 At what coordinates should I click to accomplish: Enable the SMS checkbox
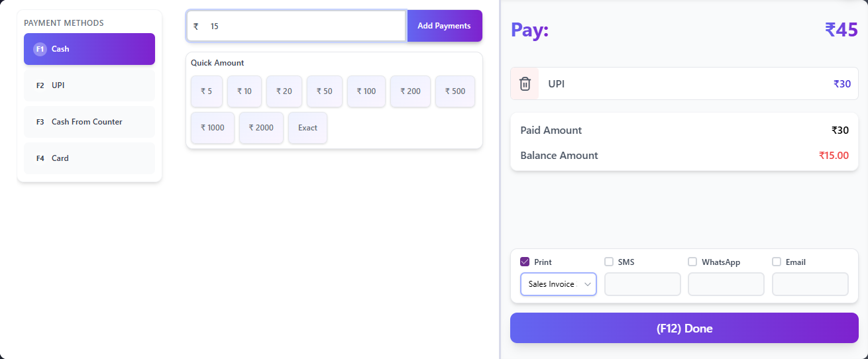pyautogui.click(x=609, y=262)
